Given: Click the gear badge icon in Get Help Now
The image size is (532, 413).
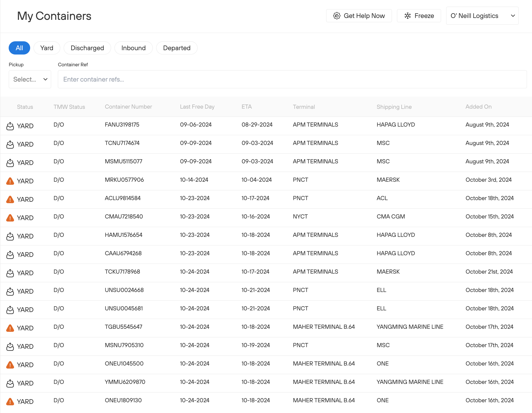Looking at the screenshot, I should tap(336, 15).
